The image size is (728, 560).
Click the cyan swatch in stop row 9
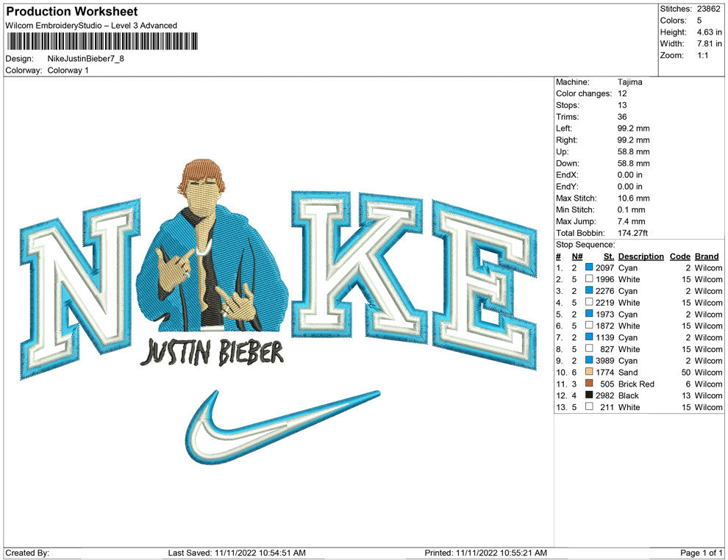tap(589, 360)
